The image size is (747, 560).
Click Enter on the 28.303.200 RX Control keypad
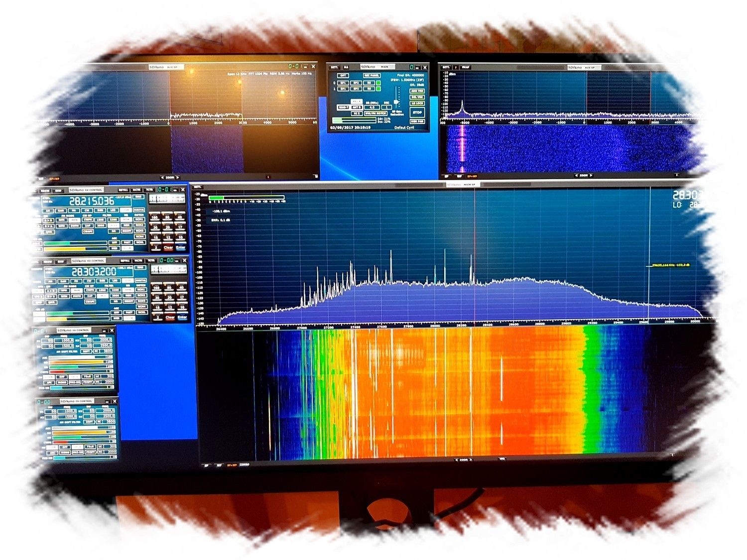point(182,317)
